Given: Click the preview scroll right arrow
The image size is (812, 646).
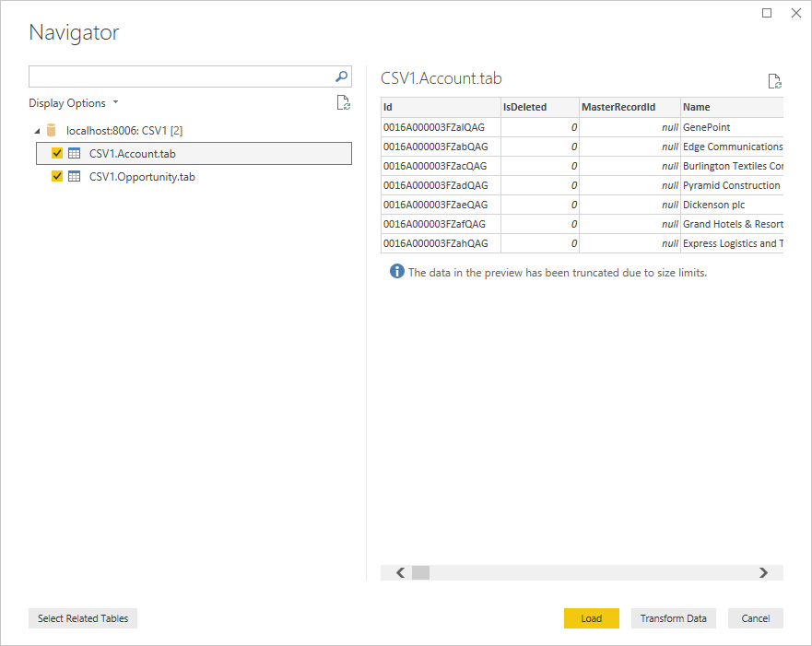Looking at the screenshot, I should [x=763, y=572].
